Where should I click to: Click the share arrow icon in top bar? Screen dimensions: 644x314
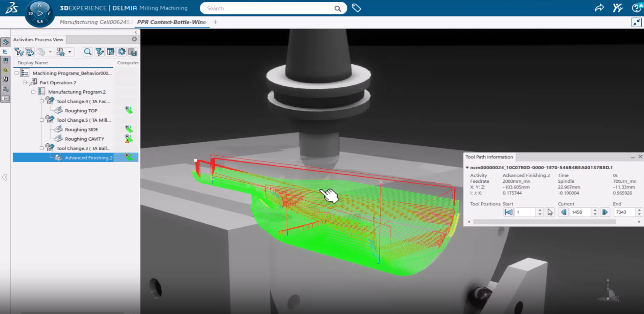(x=599, y=8)
